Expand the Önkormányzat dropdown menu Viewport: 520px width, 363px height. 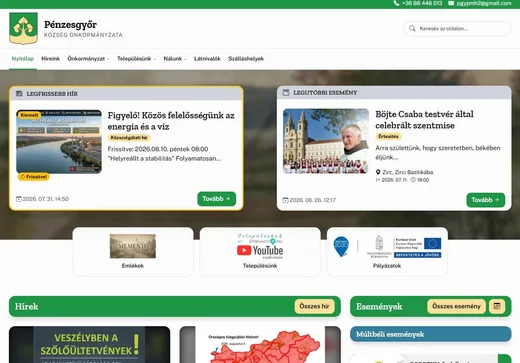tap(88, 59)
